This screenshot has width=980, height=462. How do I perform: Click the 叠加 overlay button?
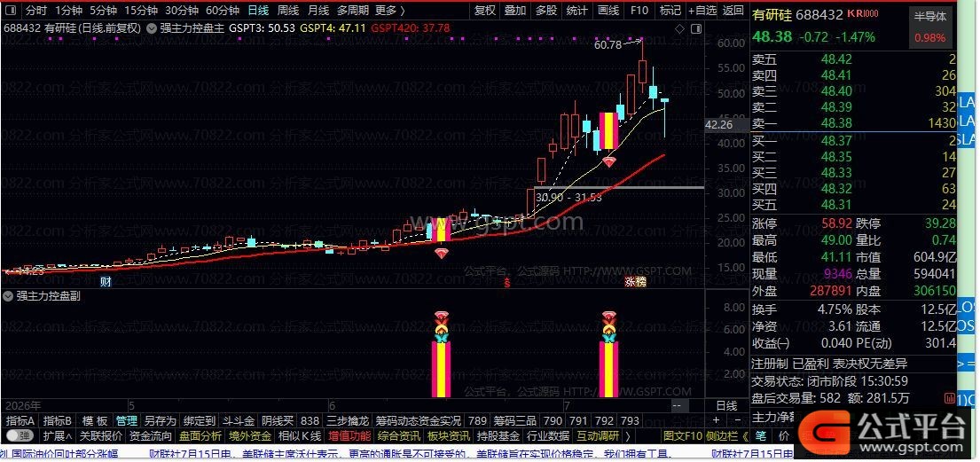click(515, 10)
